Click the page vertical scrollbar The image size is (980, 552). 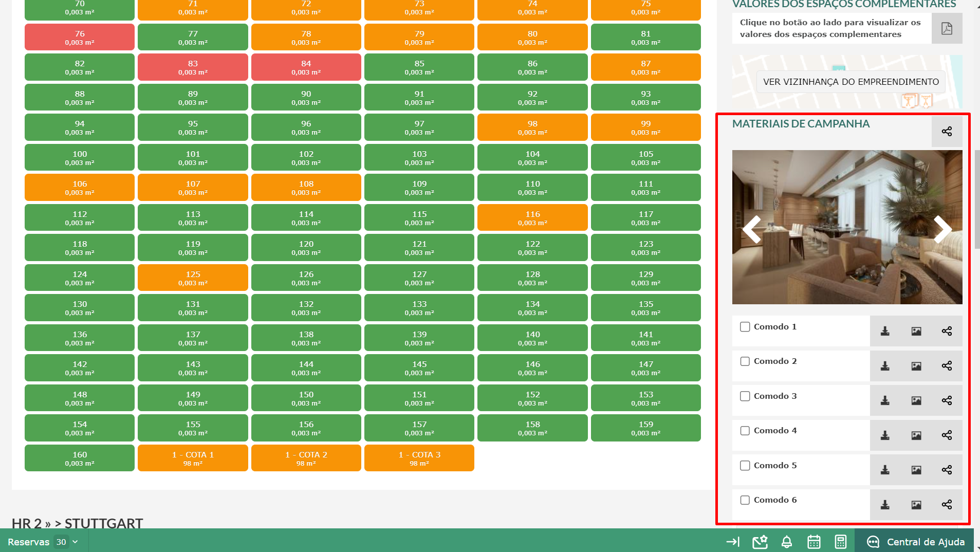[x=977, y=199]
